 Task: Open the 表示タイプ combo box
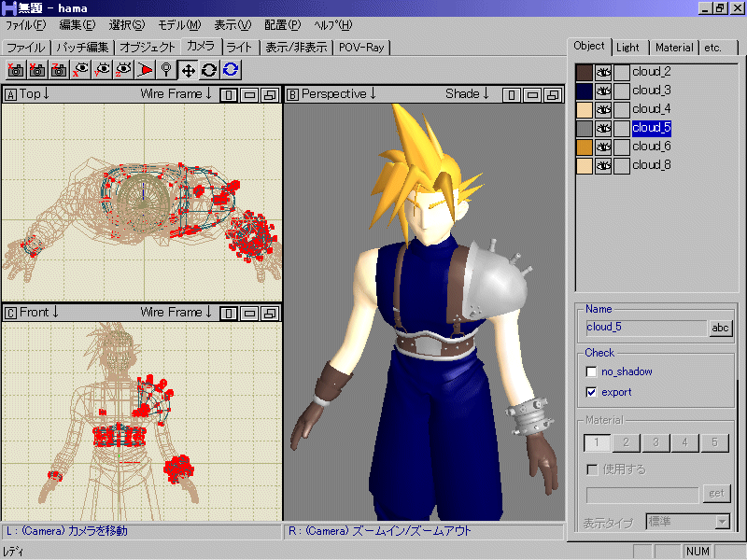pyautogui.click(x=688, y=522)
